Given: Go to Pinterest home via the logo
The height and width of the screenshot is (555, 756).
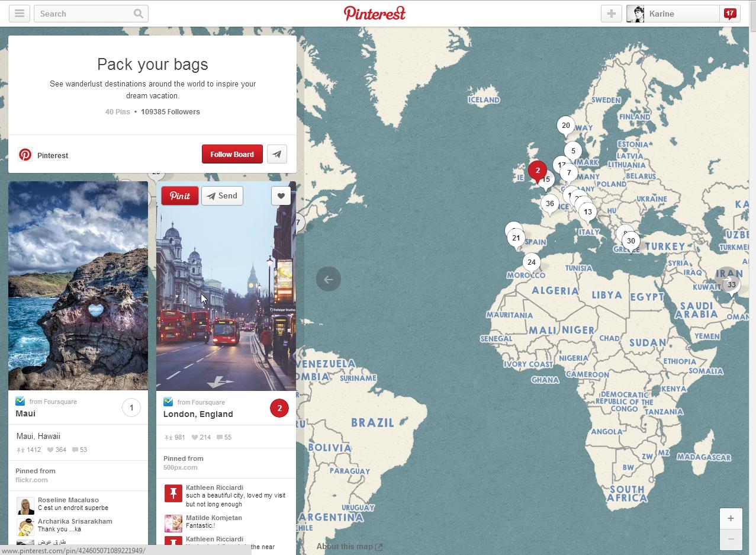Looking at the screenshot, I should 375,14.
